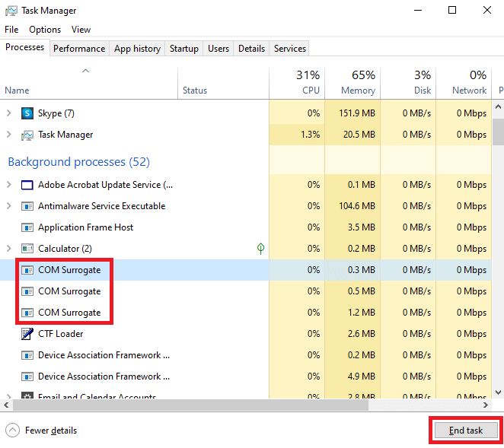Click the Calculator process icon

[x=27, y=249]
